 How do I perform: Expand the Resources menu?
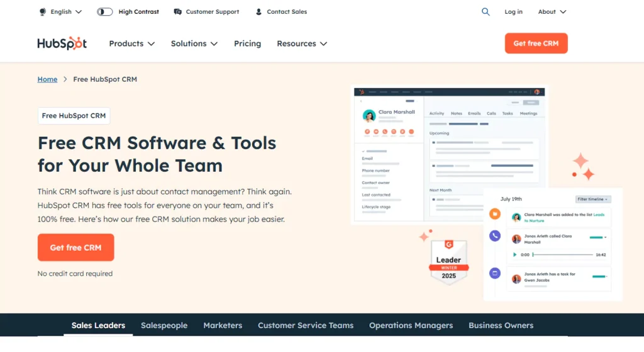pos(302,43)
